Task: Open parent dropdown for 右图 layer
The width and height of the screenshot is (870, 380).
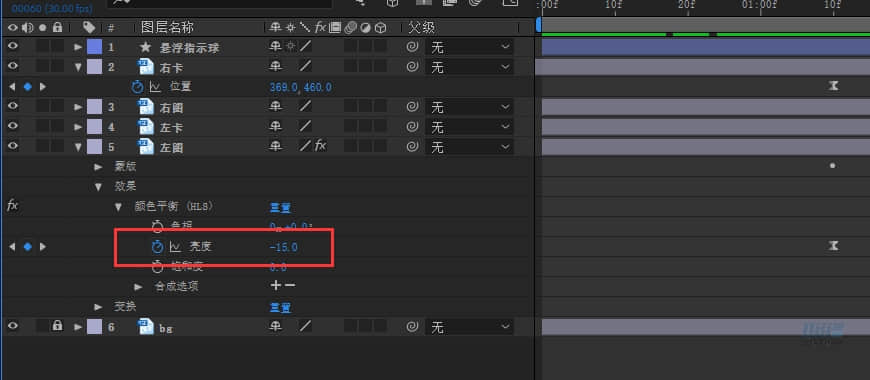Action: coord(469,107)
